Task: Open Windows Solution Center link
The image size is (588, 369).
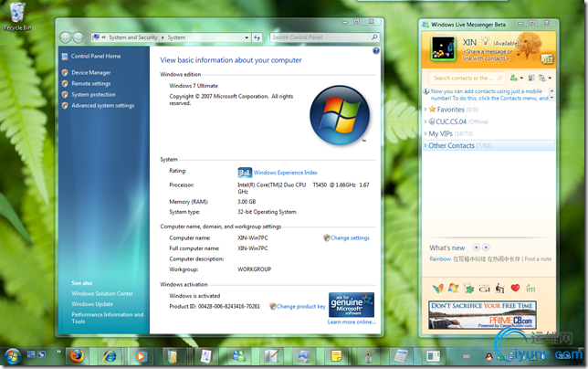Action: coord(102,293)
